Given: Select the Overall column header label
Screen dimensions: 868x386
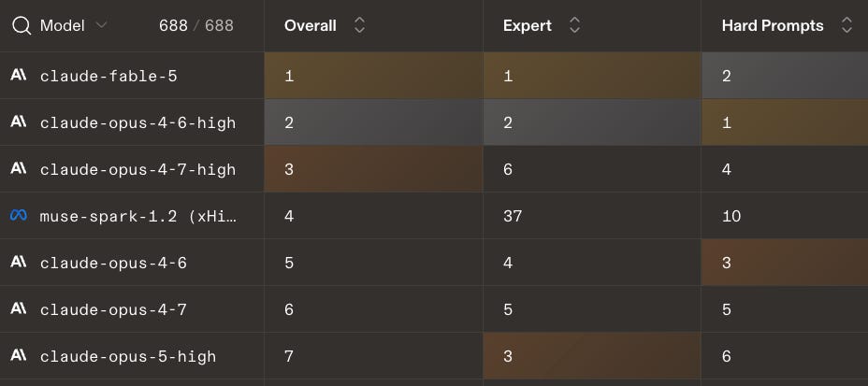Looking at the screenshot, I should 310,25.
